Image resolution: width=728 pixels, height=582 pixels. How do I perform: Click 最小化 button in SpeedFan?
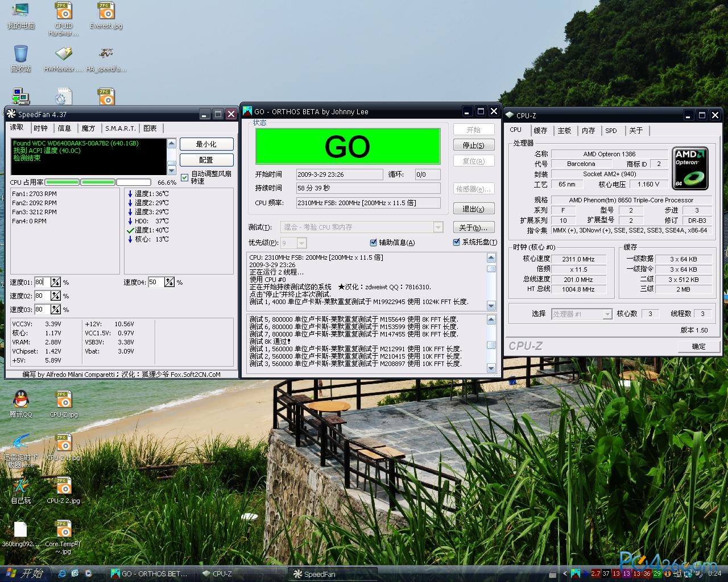206,144
